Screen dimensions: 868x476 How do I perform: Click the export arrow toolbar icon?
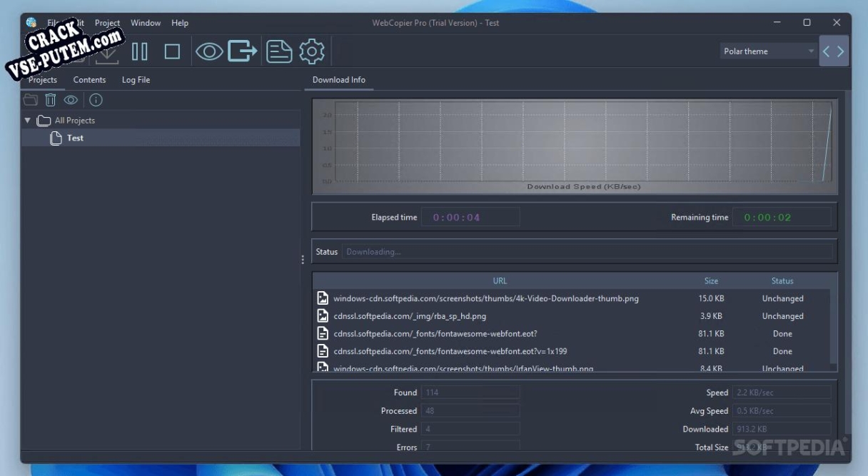pyautogui.click(x=243, y=51)
